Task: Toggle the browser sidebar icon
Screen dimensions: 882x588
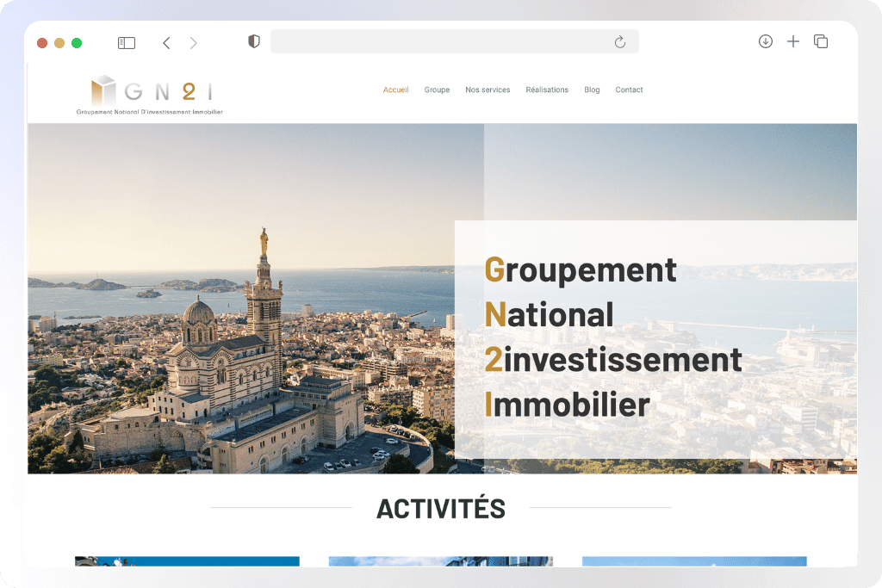Action: (126, 43)
